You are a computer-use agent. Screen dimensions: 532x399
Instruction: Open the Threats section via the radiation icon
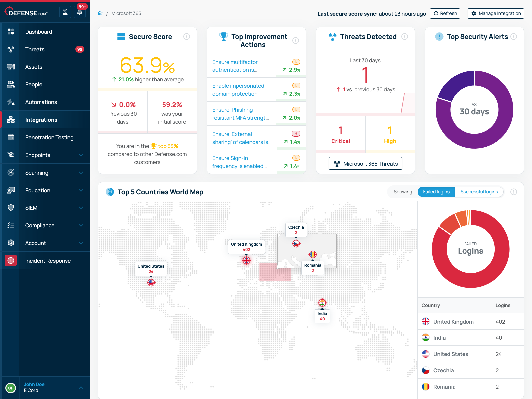(11, 49)
